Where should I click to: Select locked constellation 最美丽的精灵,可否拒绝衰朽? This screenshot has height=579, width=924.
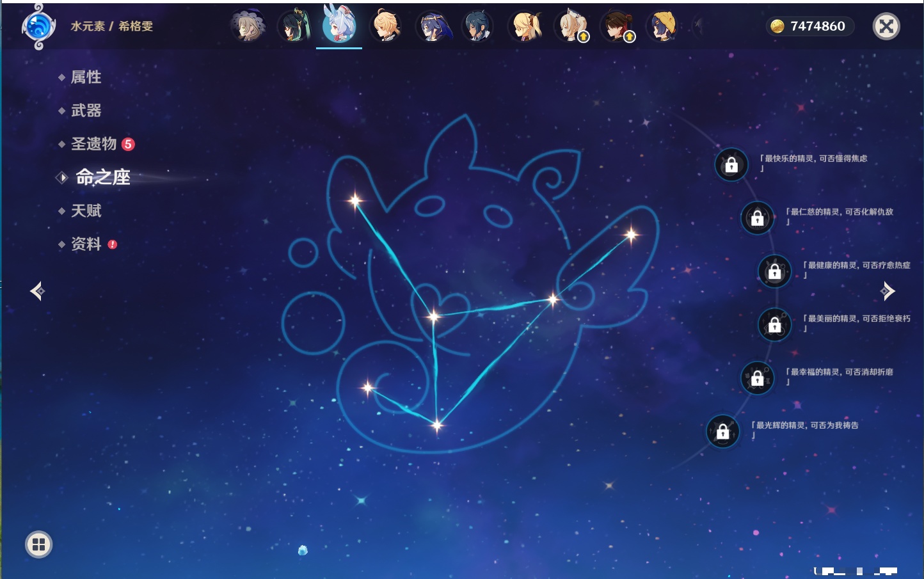click(774, 325)
